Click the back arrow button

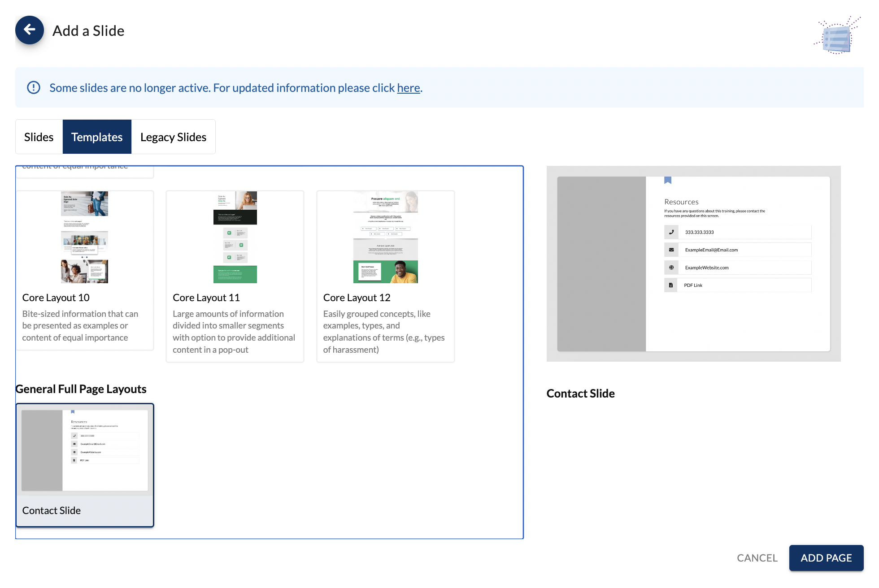click(x=30, y=30)
